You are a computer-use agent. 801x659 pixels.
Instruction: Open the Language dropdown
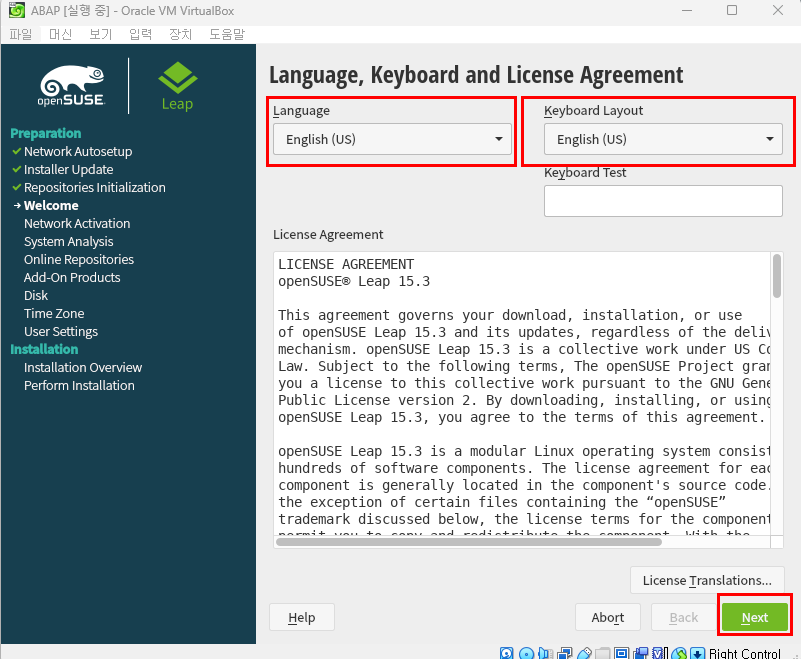click(392, 139)
